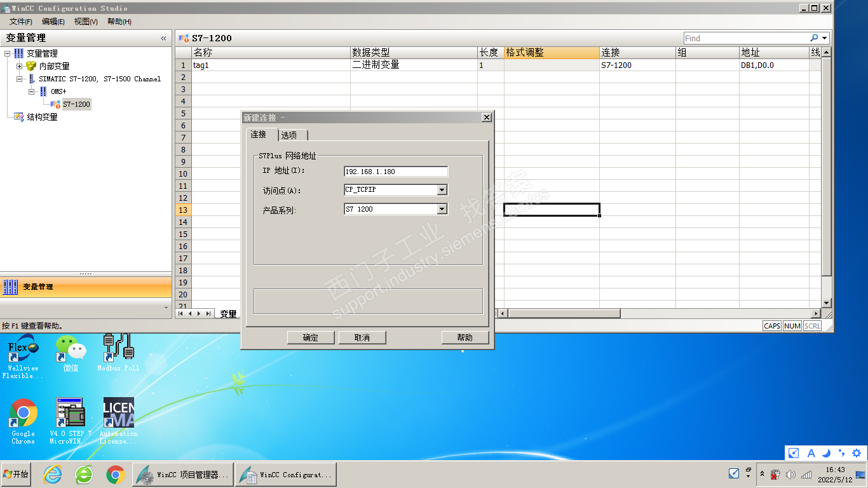Select the OMS+ node icon
This screenshot has height=488, width=868.
[43, 91]
